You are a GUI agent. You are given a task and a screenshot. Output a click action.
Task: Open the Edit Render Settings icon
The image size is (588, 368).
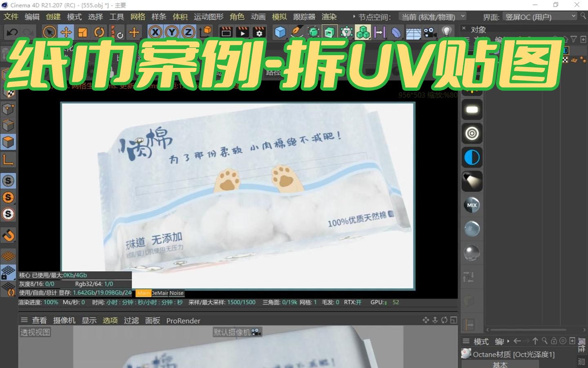click(259, 32)
